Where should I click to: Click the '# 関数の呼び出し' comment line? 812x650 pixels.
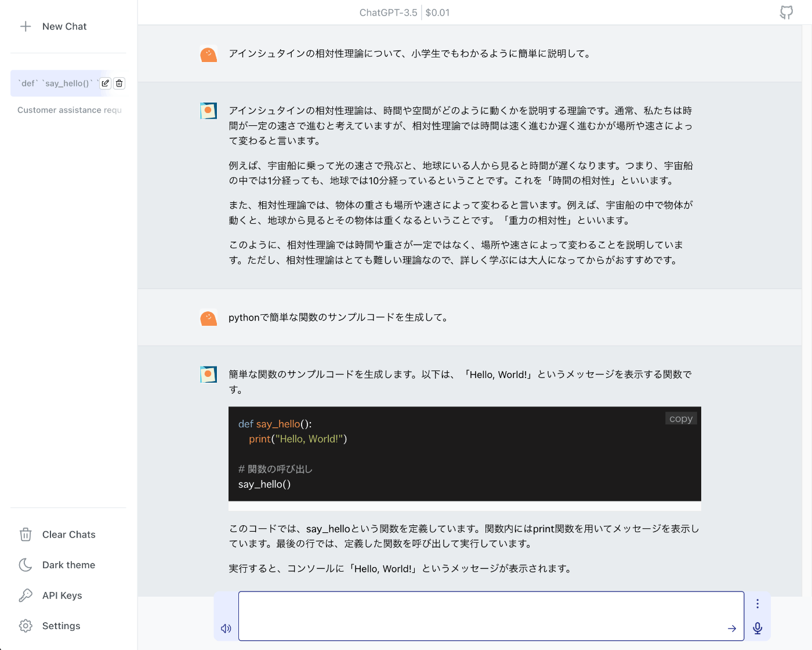click(275, 469)
